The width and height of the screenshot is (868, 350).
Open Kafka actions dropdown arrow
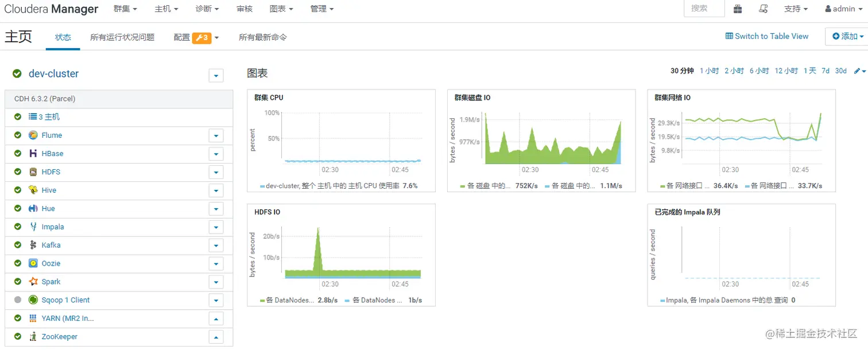pyautogui.click(x=216, y=246)
